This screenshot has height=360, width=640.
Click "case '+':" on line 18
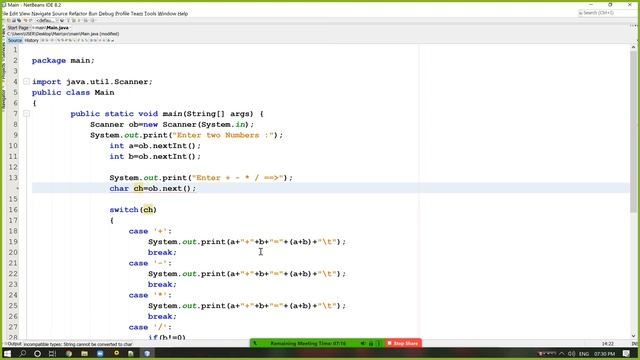pos(150,231)
